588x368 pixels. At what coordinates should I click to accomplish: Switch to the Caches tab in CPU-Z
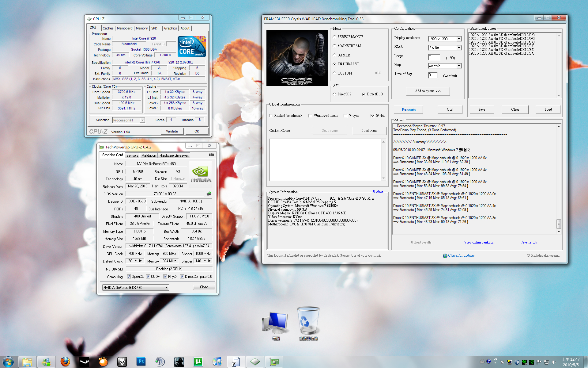[108, 28]
